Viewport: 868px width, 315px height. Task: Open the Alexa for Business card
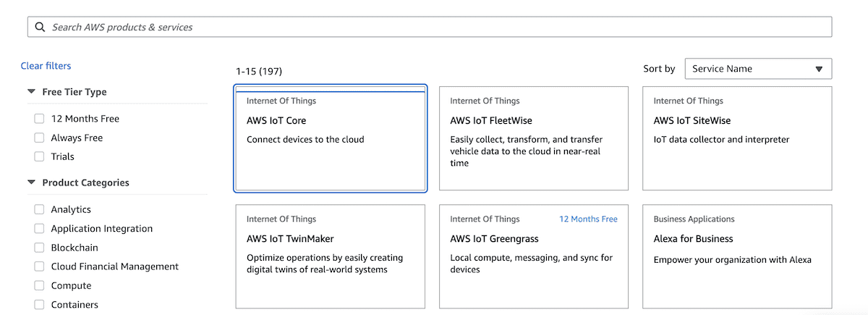click(737, 256)
